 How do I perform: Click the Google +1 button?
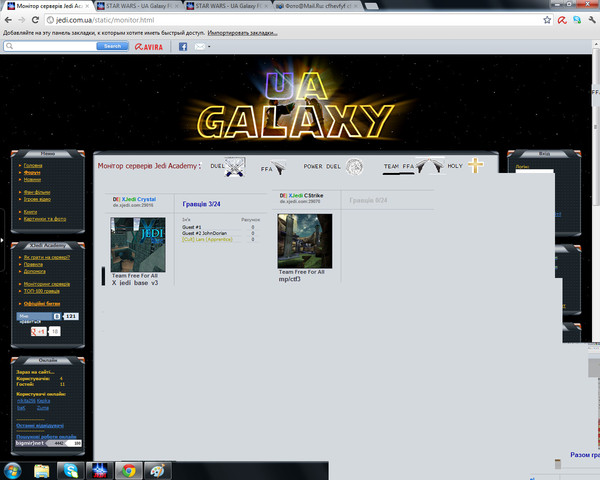pyautogui.click(x=39, y=331)
